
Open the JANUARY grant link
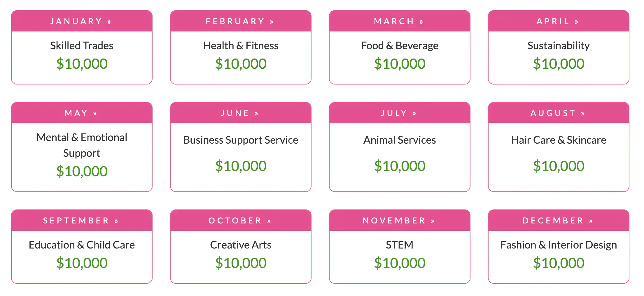point(81,21)
